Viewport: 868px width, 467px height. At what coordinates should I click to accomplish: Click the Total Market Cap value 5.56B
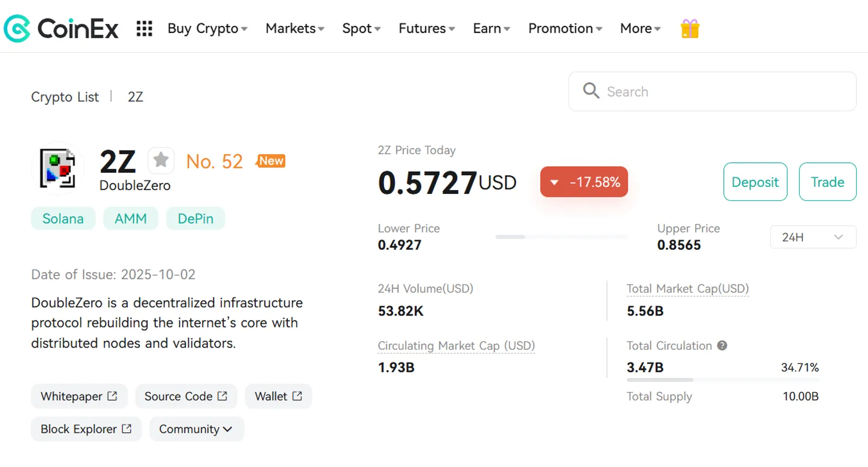(x=645, y=311)
